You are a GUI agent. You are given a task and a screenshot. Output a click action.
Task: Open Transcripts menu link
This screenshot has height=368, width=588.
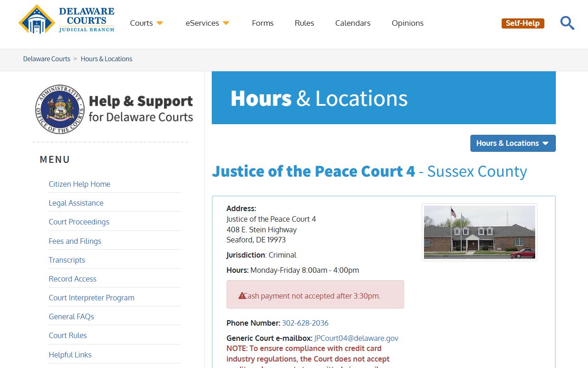[x=67, y=260]
